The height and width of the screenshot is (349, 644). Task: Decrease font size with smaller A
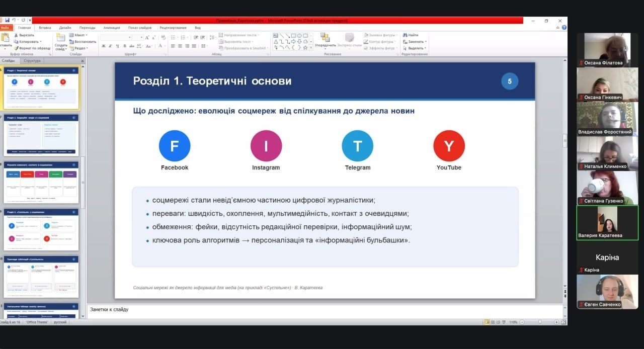(153, 37)
